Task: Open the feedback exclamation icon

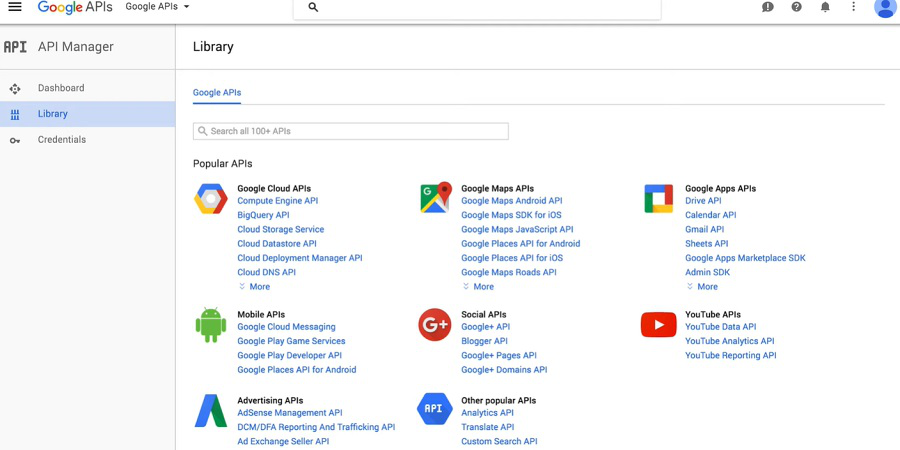Action: pyautogui.click(x=767, y=7)
